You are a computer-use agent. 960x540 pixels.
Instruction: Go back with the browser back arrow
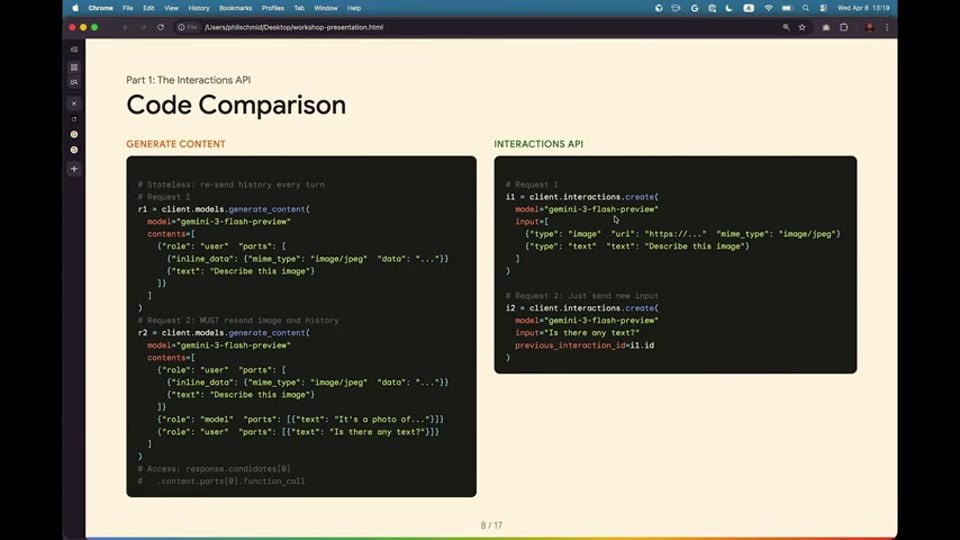click(x=126, y=27)
